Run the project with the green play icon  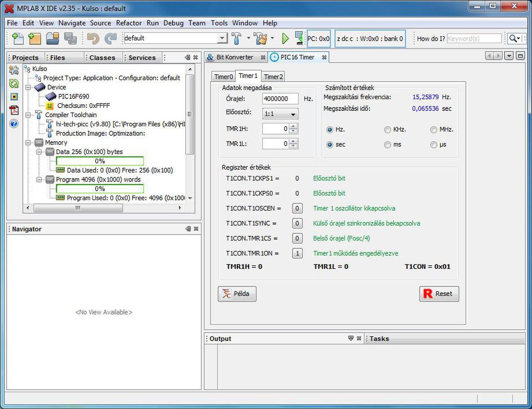tap(286, 39)
